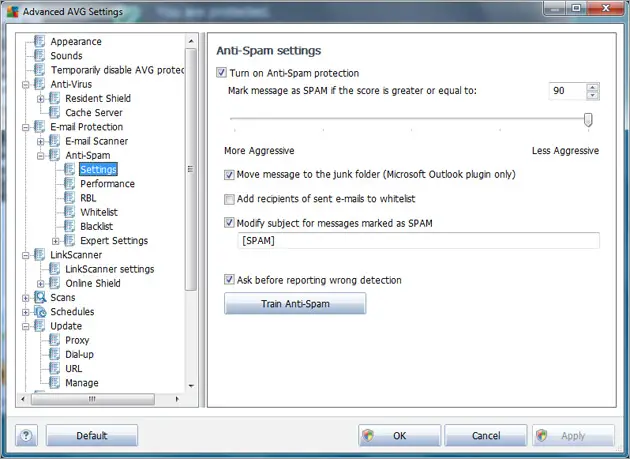Select Temporarily disable AVG protection entry
The height and width of the screenshot is (459, 630).
point(117,70)
